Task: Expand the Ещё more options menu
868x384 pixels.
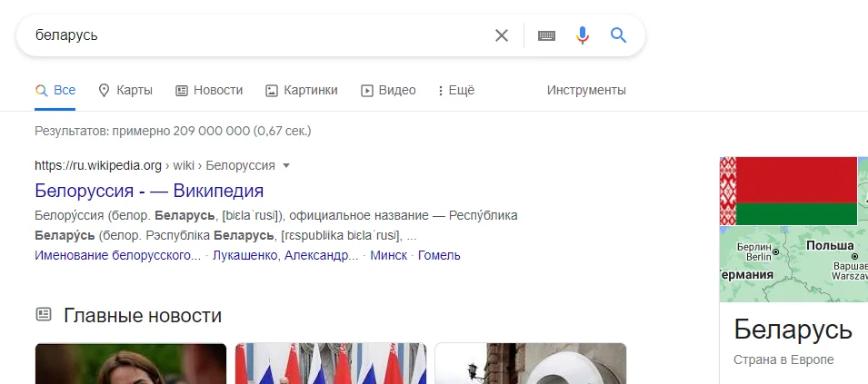Action: pos(456,90)
